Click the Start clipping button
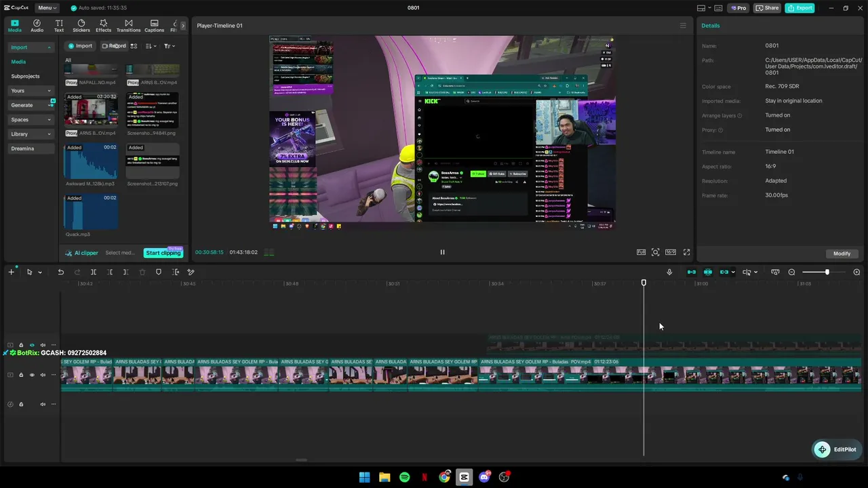Viewport: 868px width, 488px height. tap(163, 253)
